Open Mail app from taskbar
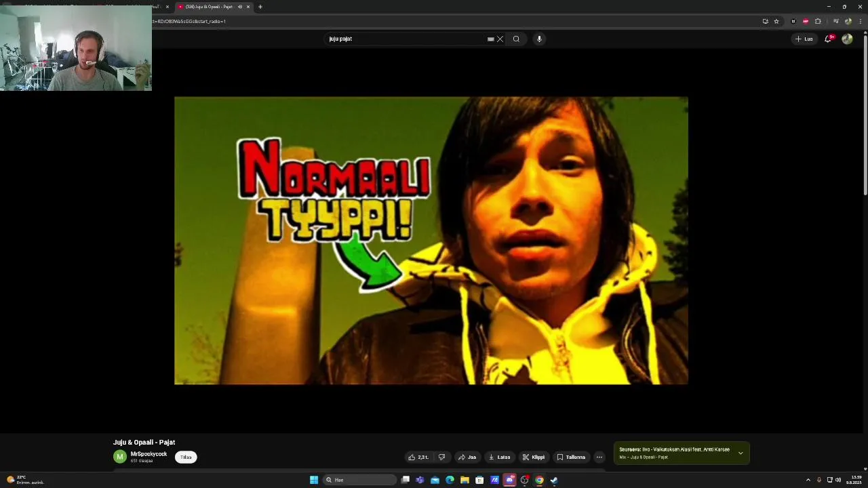The height and width of the screenshot is (488, 868). (x=435, y=480)
